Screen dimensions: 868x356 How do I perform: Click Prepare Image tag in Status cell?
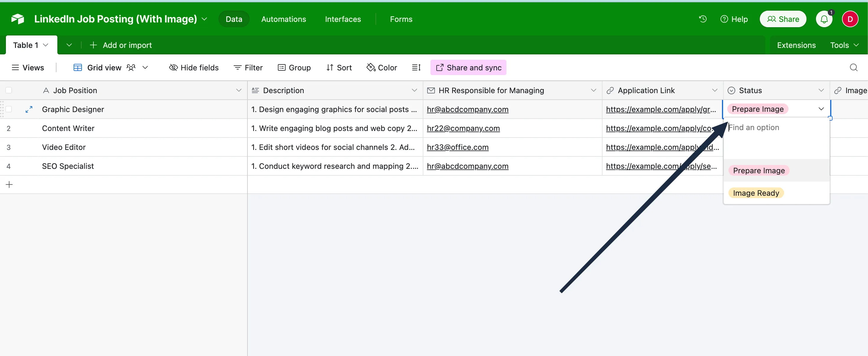click(x=757, y=109)
